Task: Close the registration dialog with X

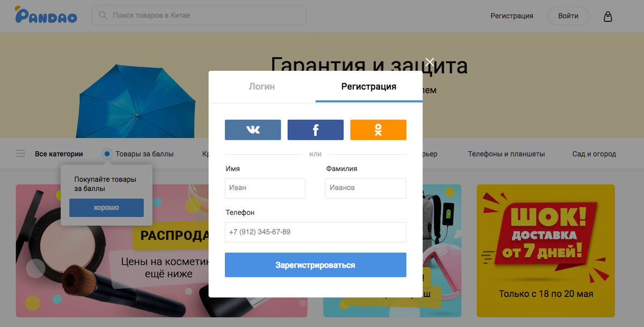Action: (429, 62)
